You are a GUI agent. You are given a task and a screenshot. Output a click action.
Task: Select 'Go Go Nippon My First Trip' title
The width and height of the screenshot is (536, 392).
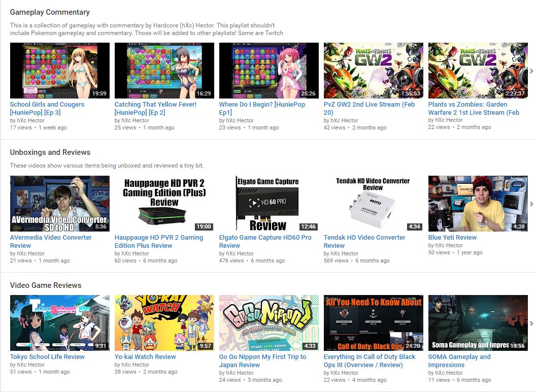pos(262,361)
